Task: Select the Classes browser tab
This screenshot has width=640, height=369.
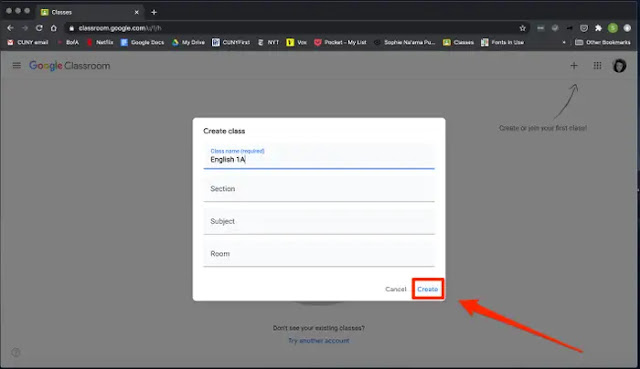Action: pos(89,12)
